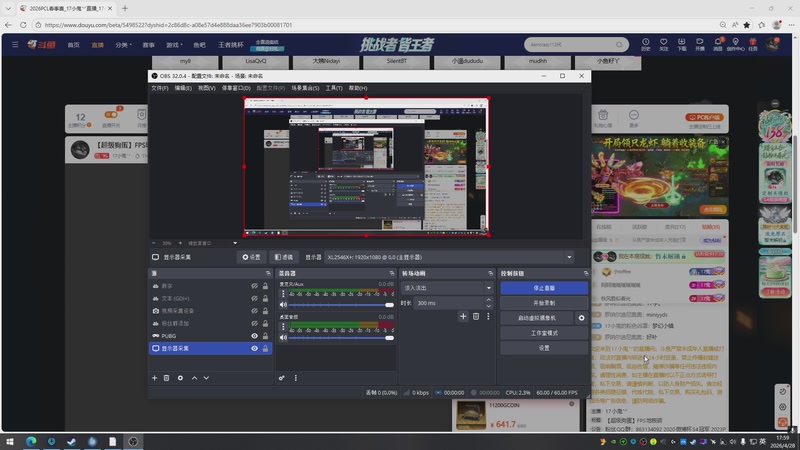Open Douyu history clock icon
Viewport: 800px width, 450px height.
click(x=645, y=44)
